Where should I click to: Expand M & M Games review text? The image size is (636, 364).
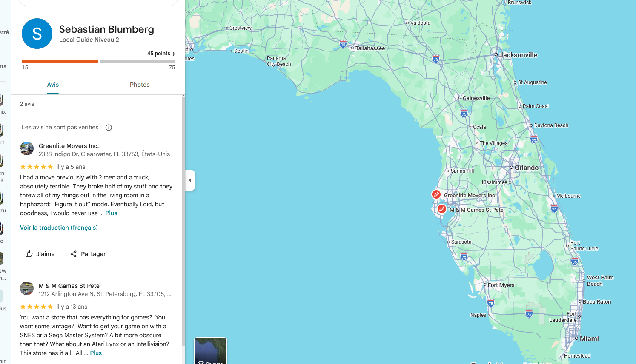pyautogui.click(x=96, y=353)
